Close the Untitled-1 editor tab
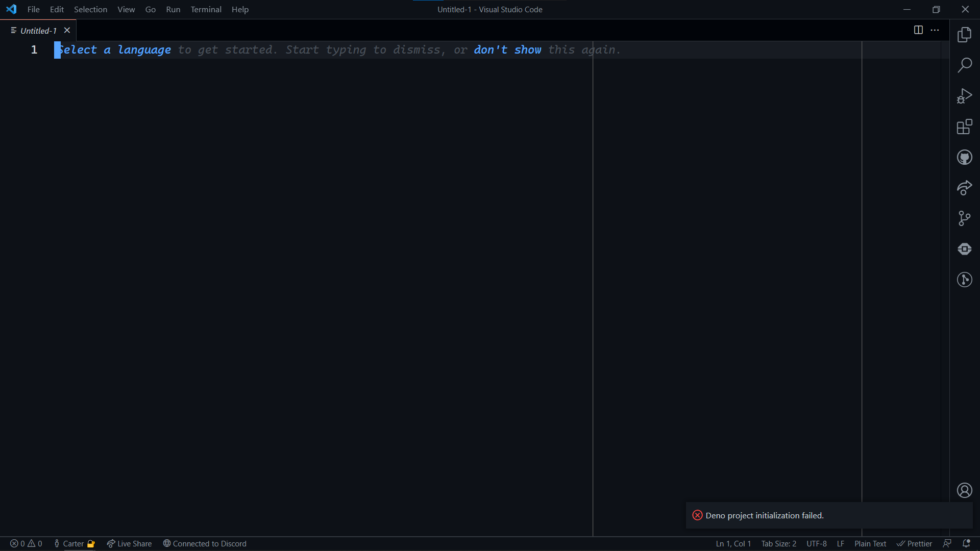Screen dimensions: 980x551 pyautogui.click(x=67, y=30)
